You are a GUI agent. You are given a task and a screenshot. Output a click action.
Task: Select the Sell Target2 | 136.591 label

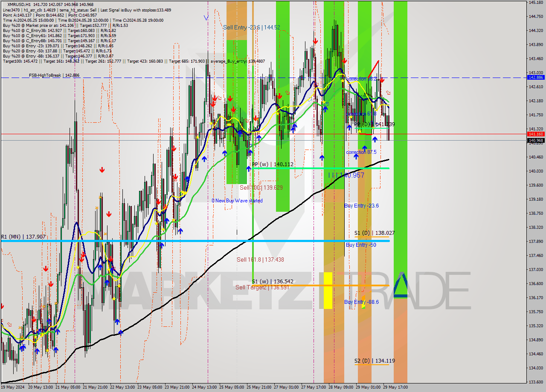click(263, 288)
